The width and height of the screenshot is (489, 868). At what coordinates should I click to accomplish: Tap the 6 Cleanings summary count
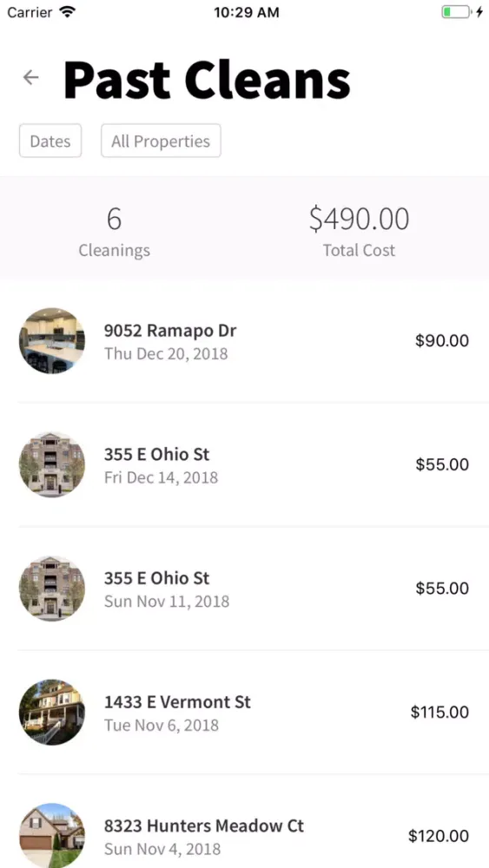114,232
